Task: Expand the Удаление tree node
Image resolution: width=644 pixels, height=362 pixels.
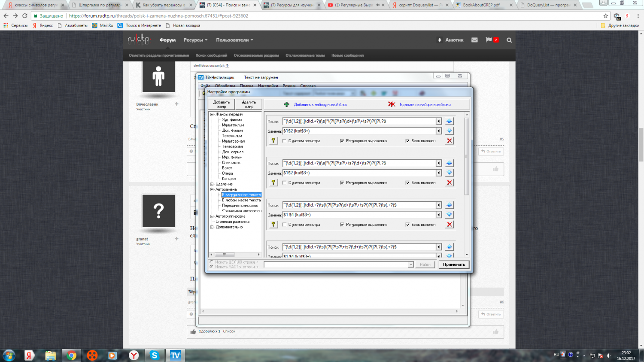Action: (212, 184)
